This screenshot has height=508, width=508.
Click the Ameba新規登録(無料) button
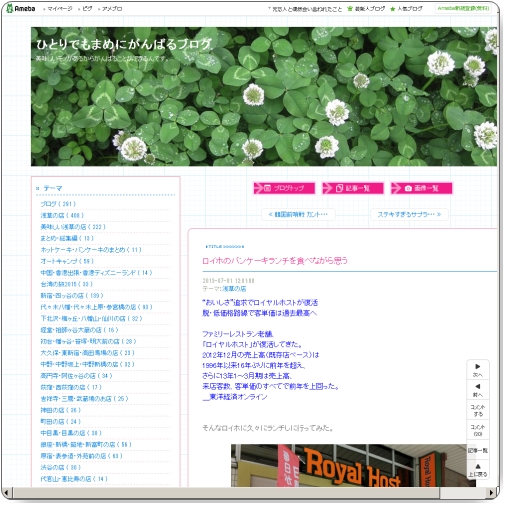coord(463,9)
